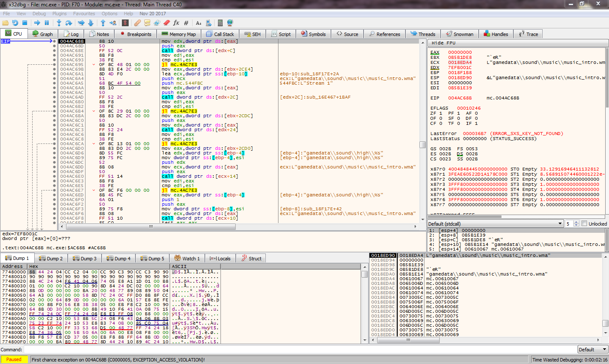The height and width of the screenshot is (364, 609).
Task: Switch to the Breakpoints tab
Action: [135, 34]
